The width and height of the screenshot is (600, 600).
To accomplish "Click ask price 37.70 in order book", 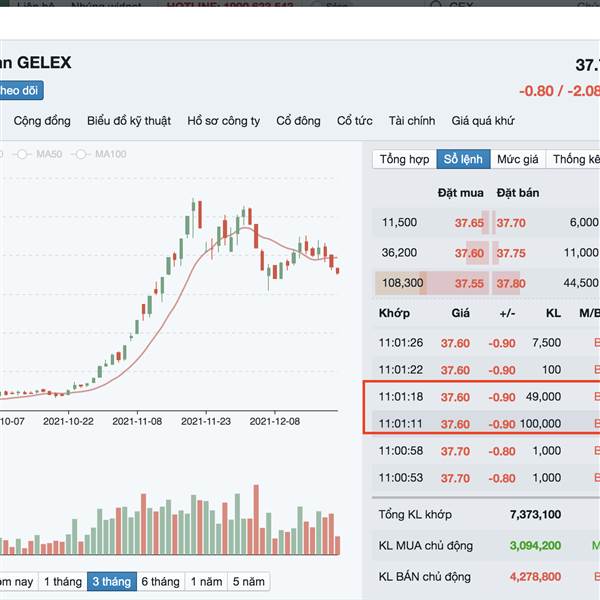I will coord(511,223).
